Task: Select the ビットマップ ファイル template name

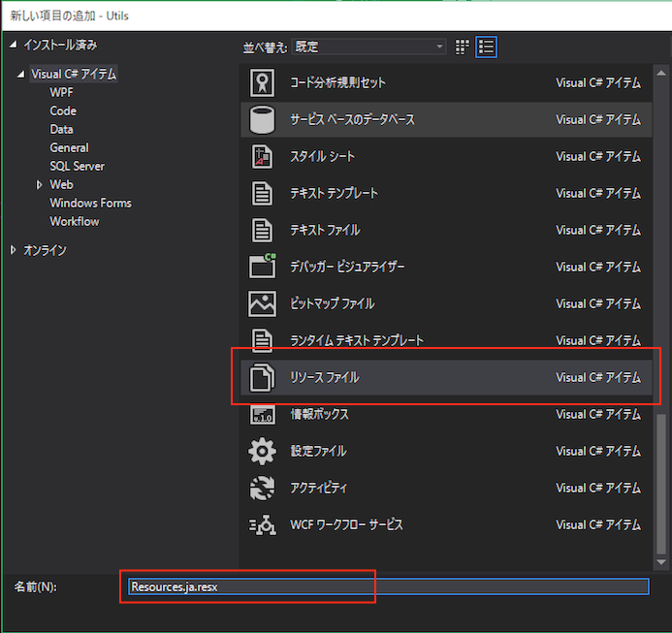Action: click(333, 303)
